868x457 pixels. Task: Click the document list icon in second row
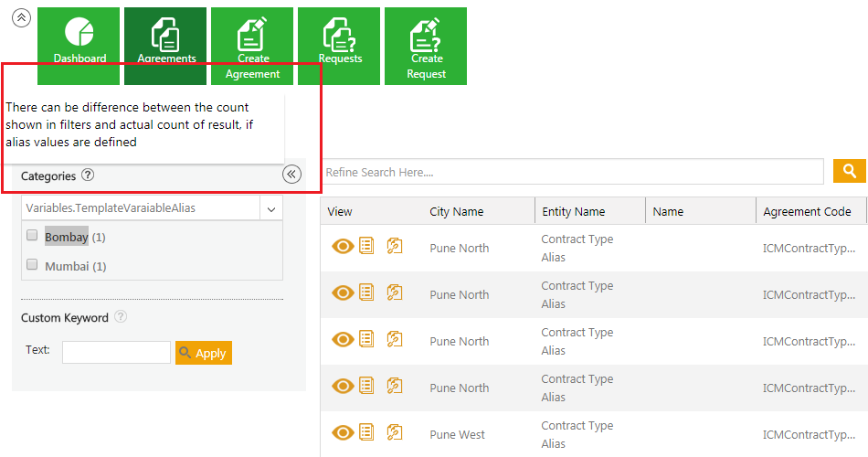[x=366, y=292]
